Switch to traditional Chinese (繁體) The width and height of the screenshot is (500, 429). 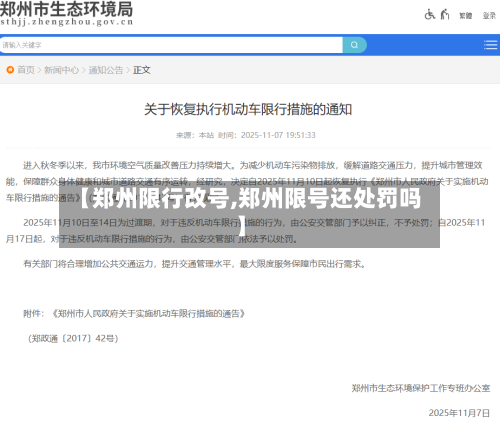coord(466,16)
